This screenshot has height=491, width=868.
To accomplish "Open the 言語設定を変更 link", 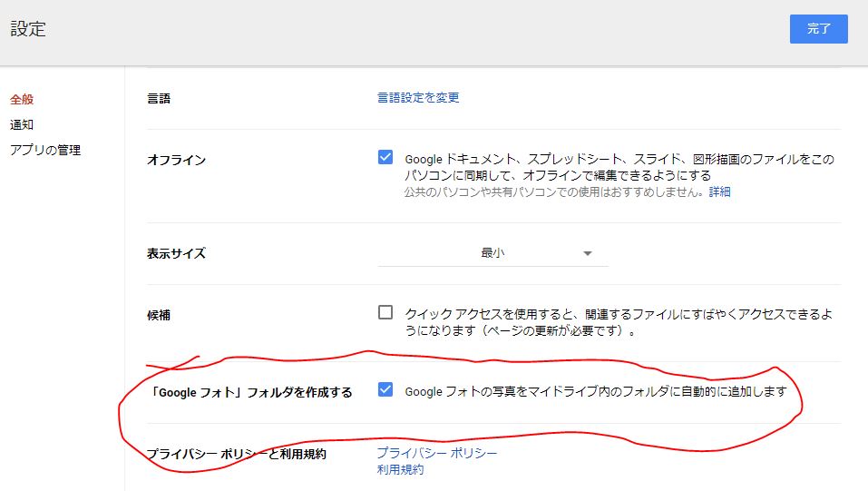I will tap(418, 98).
